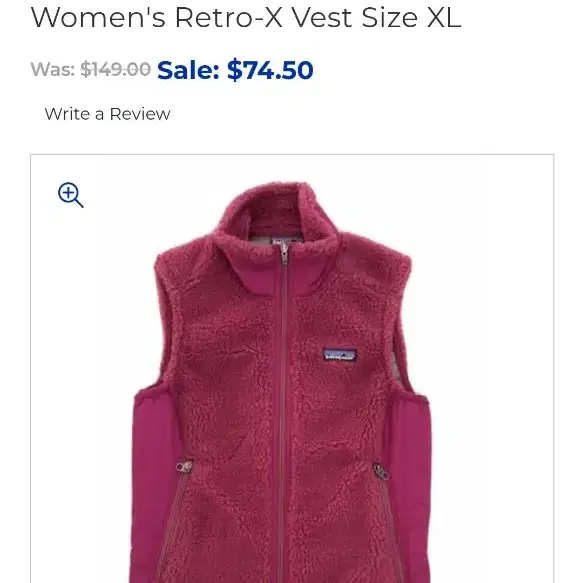
Task: Click the inner collar brand label tag
Action: 286,241
